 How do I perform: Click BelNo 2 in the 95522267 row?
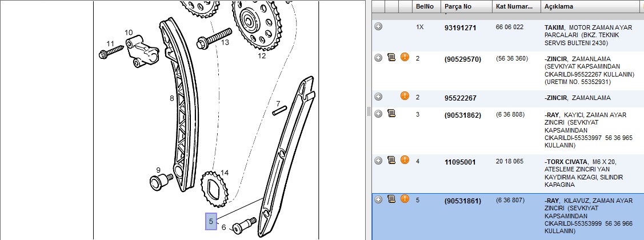pos(418,97)
